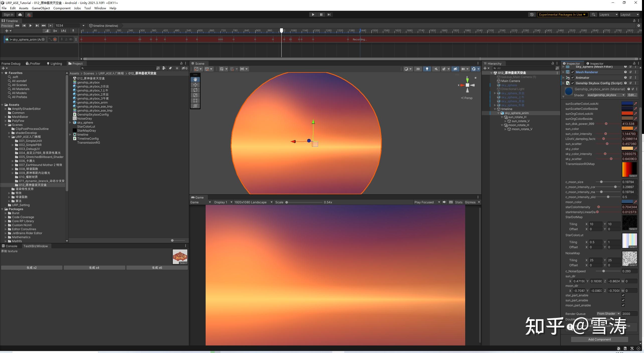Viewport: 644px width, 353px height.
Task: Toggle the Scene view lighting bulb icon
Action: [x=427, y=69]
